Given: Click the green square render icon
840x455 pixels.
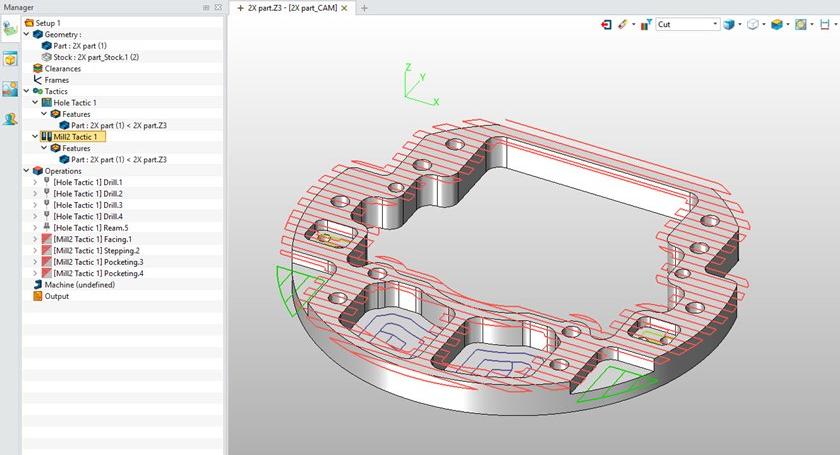Looking at the screenshot, I should click(x=801, y=25).
